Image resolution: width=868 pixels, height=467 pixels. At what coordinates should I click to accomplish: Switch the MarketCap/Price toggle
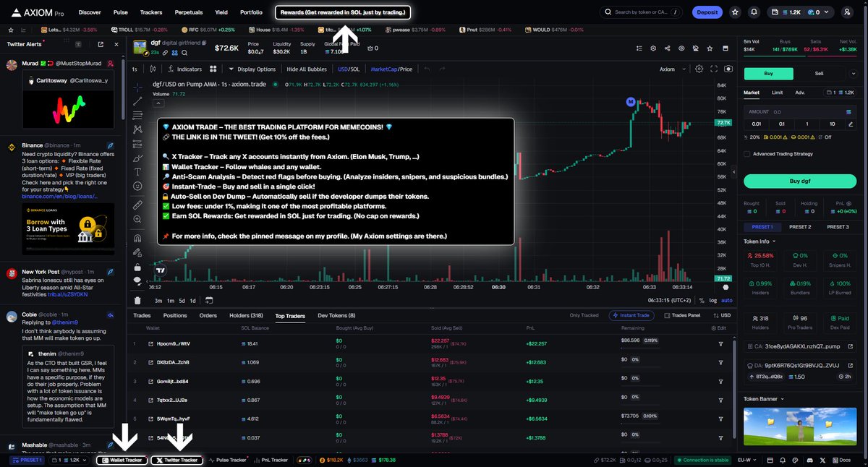coord(391,69)
